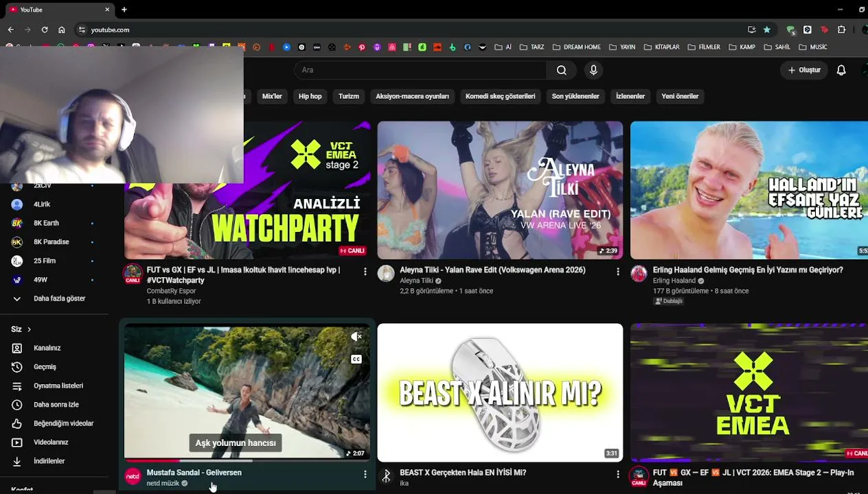The height and width of the screenshot is (494, 868).
Task: Open the netd müzik channel avatar
Action: click(x=133, y=476)
